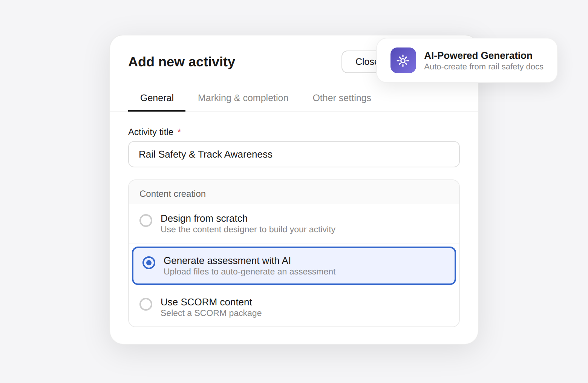Click the Design from scratch label

204,218
